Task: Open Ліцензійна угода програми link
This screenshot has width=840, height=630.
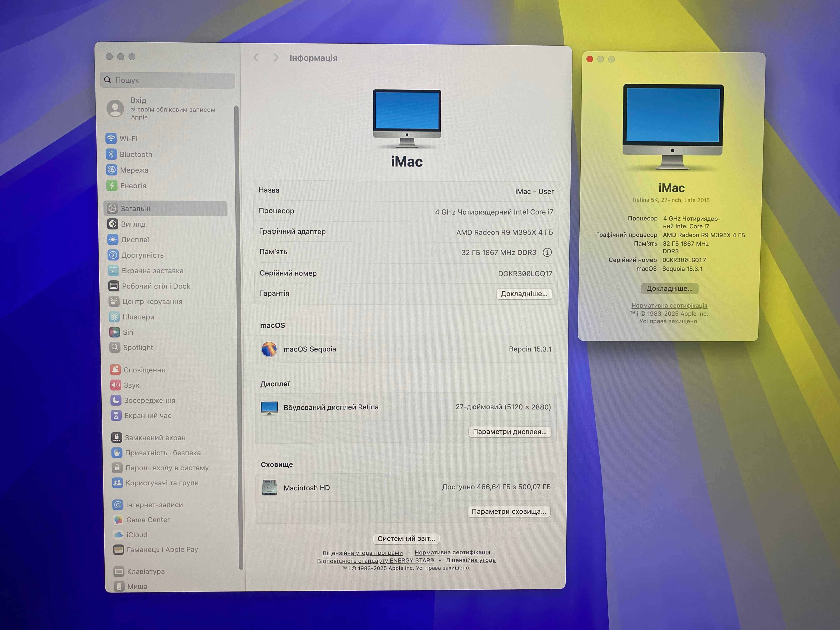Action: pyautogui.click(x=363, y=552)
